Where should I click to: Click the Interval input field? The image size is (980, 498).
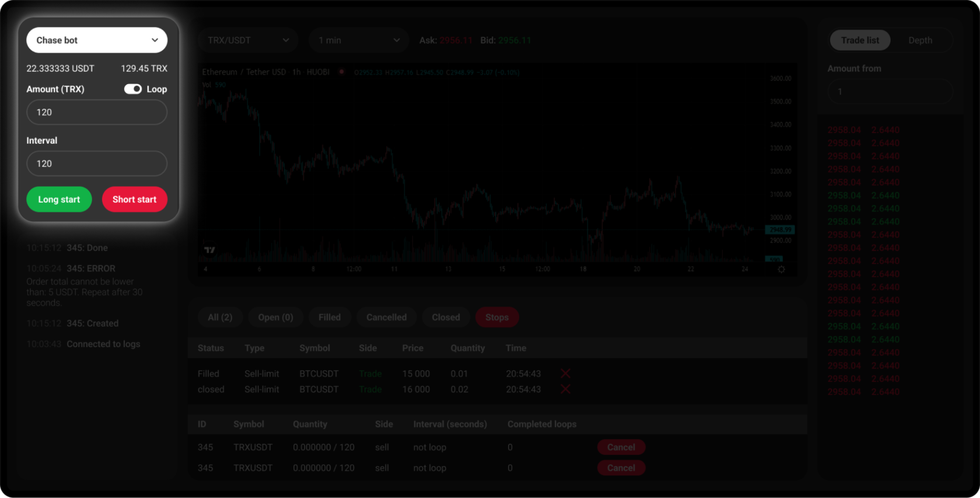[97, 163]
